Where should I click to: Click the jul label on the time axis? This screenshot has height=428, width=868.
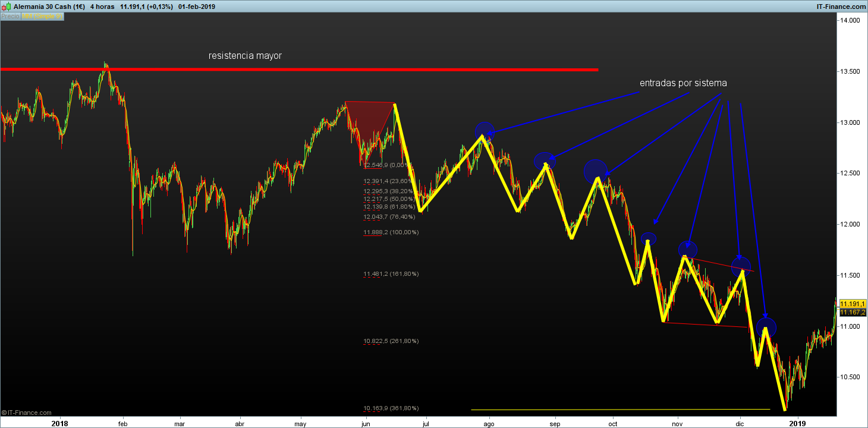[426, 423]
